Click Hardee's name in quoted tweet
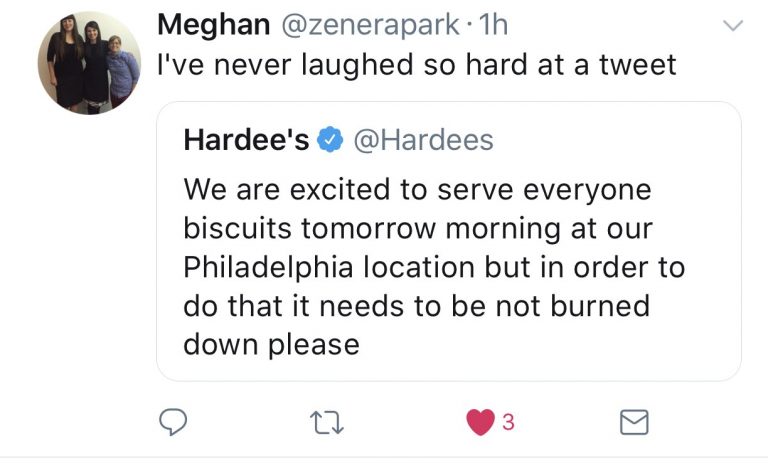 tap(246, 141)
